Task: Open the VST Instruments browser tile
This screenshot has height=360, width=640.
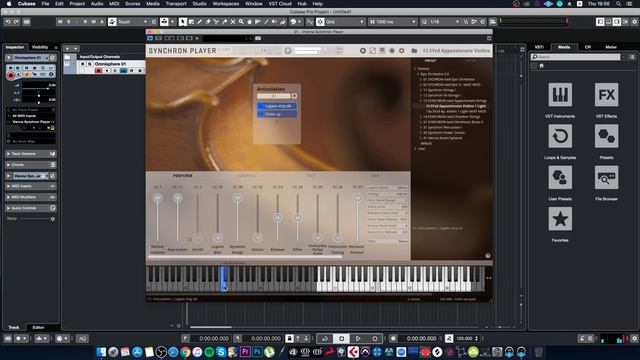Action: 560,95
